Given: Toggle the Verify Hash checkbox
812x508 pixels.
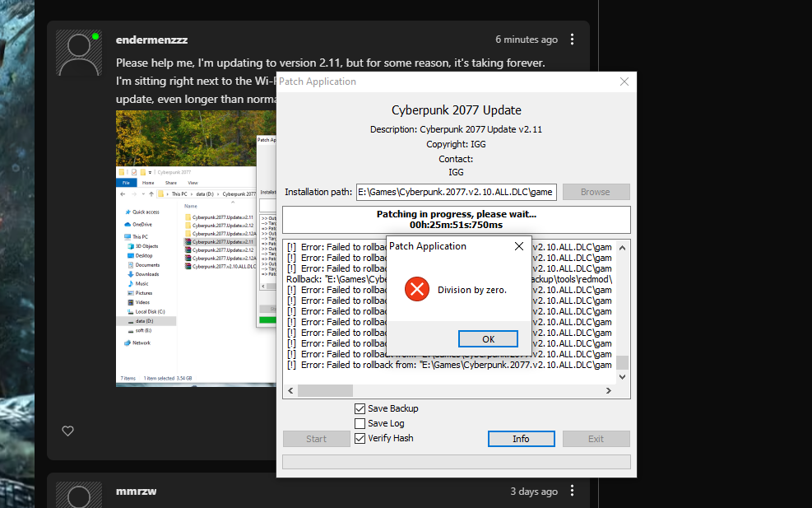Looking at the screenshot, I should [360, 438].
